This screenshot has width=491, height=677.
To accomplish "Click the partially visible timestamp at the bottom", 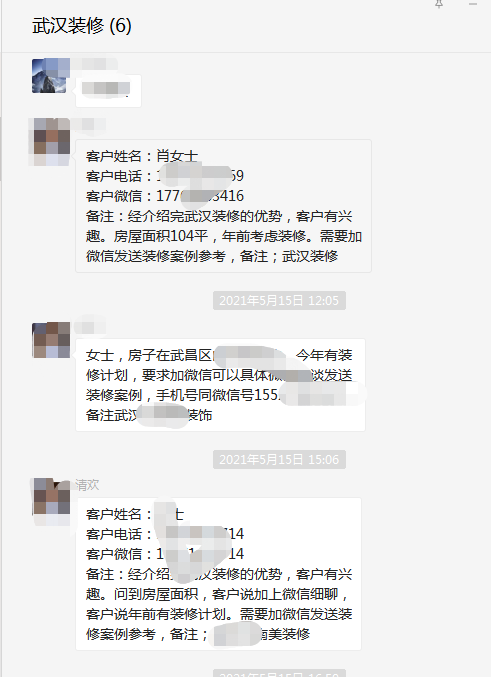I will tap(279, 674).
